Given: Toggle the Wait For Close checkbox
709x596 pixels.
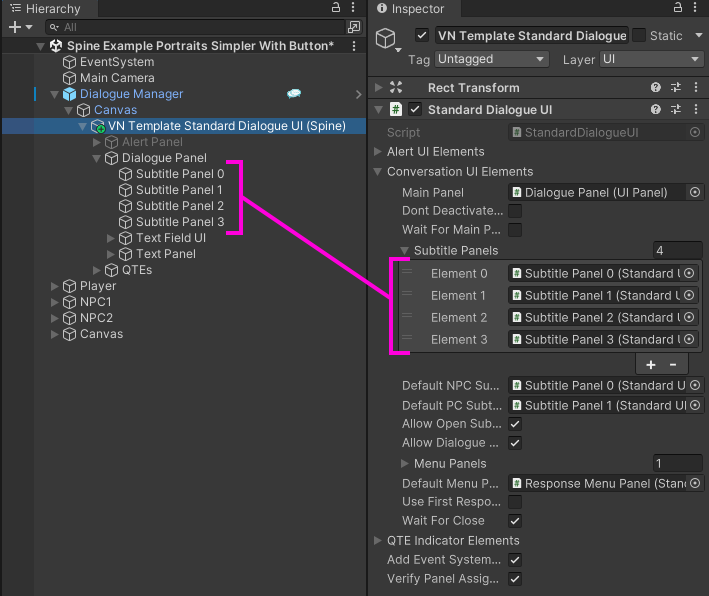Looking at the screenshot, I should click(x=515, y=520).
